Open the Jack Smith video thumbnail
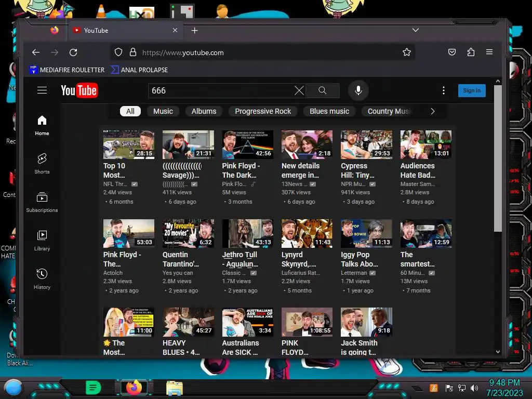 click(366, 322)
